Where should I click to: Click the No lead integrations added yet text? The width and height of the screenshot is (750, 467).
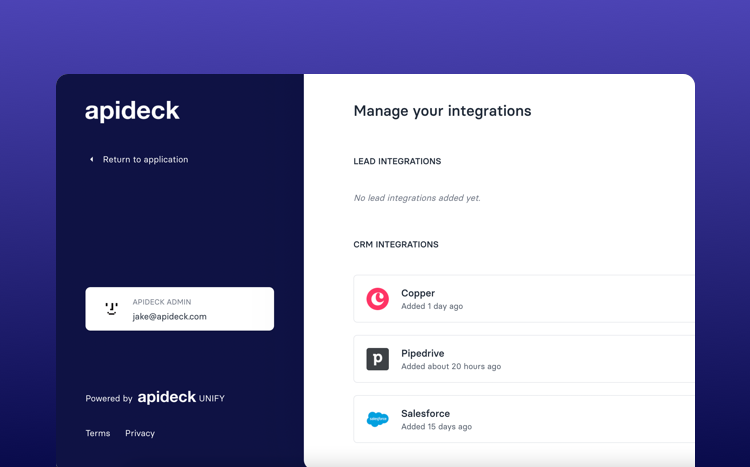pos(417,198)
